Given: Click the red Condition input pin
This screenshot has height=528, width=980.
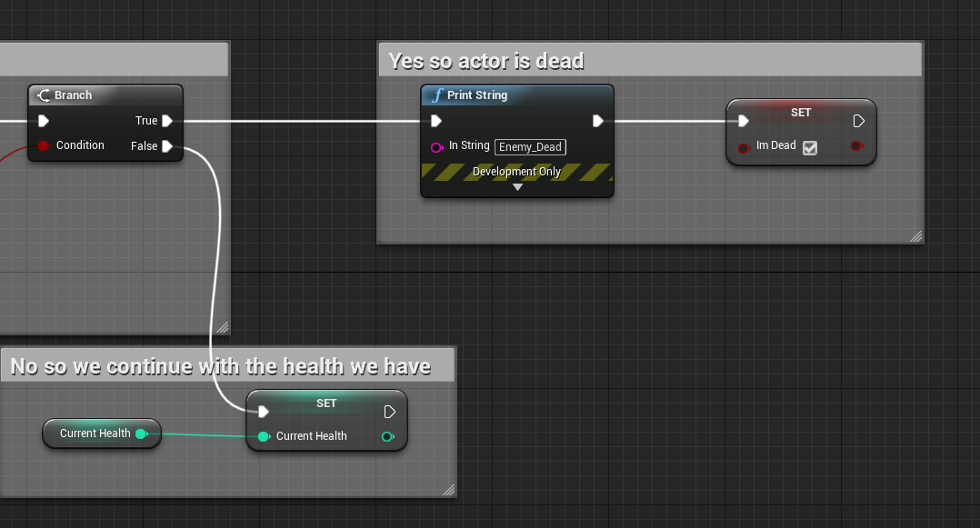Looking at the screenshot, I should click(43, 146).
